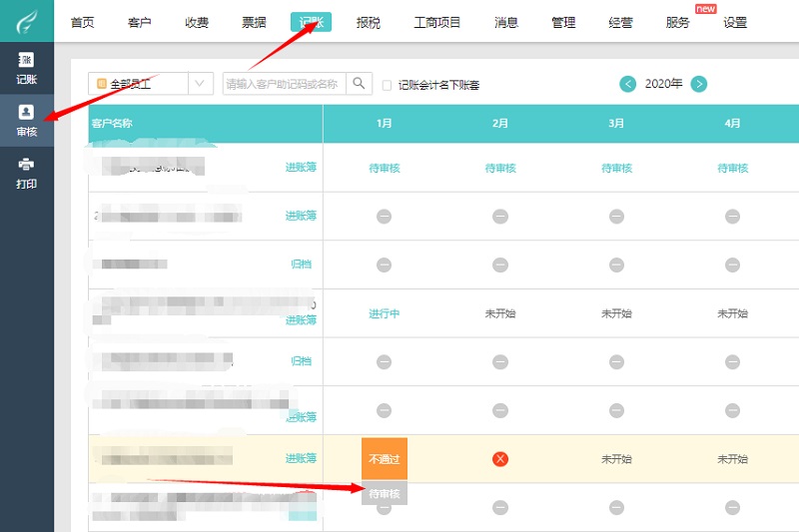Click the feather logo icon

[27, 21]
